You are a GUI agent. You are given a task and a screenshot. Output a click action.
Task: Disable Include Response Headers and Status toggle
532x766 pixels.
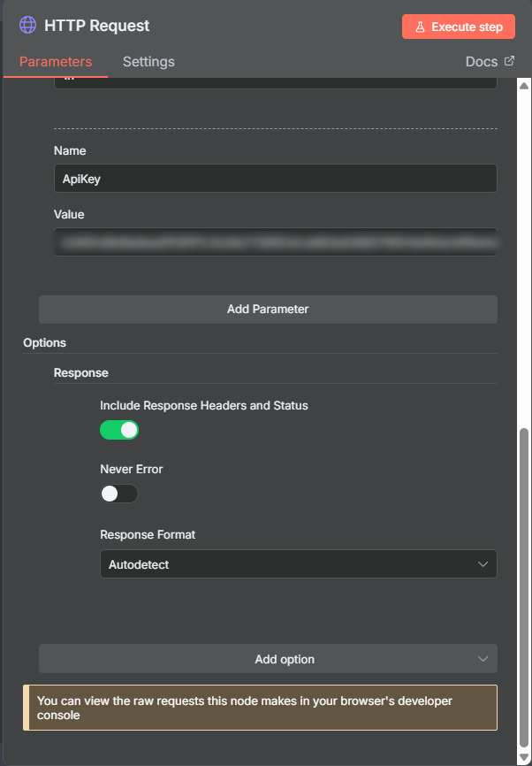[119, 431]
